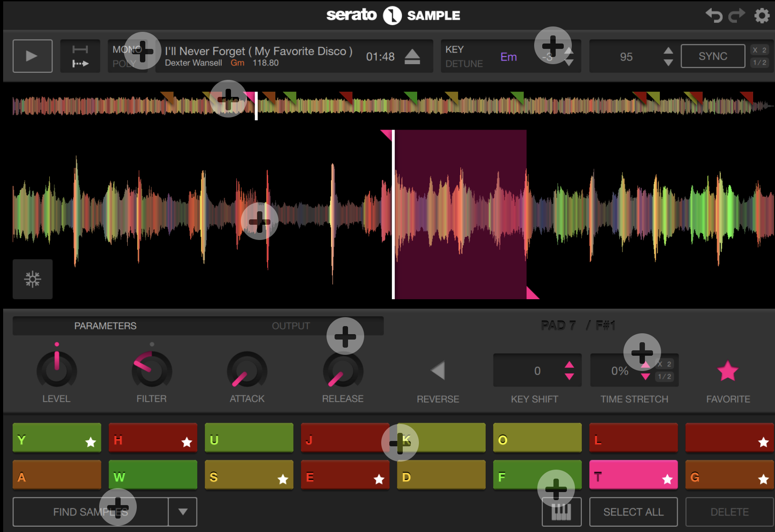Switch voice mode to POLY

(x=124, y=64)
